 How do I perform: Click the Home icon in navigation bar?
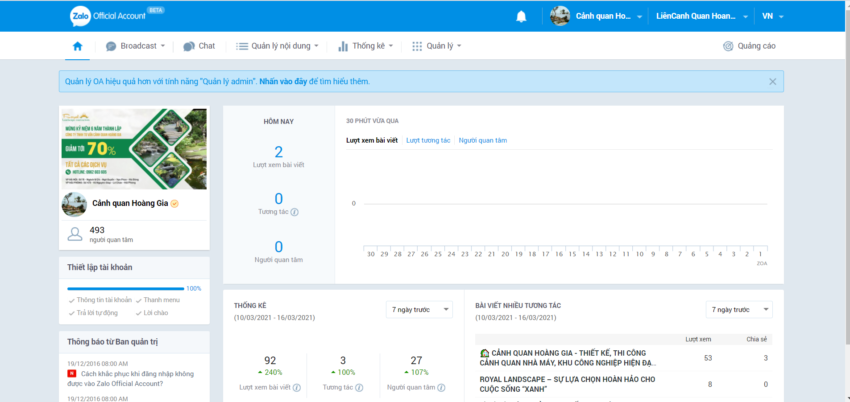pos(78,46)
